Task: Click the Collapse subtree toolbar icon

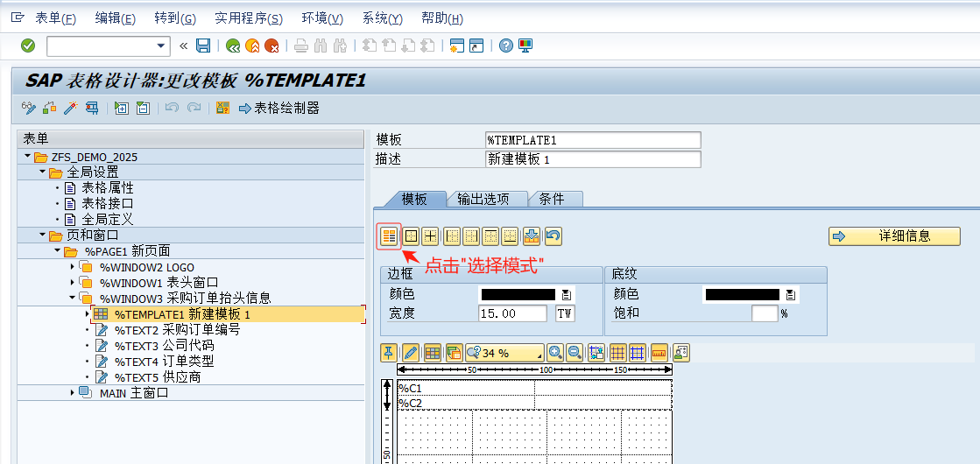Action: [x=143, y=108]
